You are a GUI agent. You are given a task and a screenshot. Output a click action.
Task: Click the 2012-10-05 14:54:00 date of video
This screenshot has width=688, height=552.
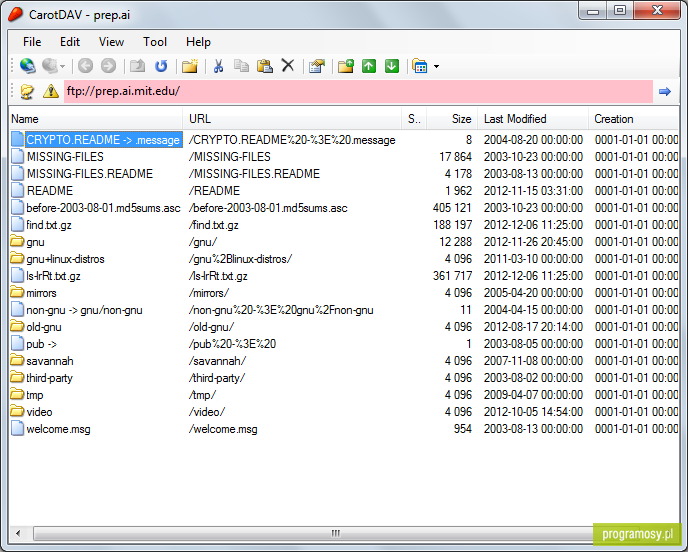click(533, 412)
